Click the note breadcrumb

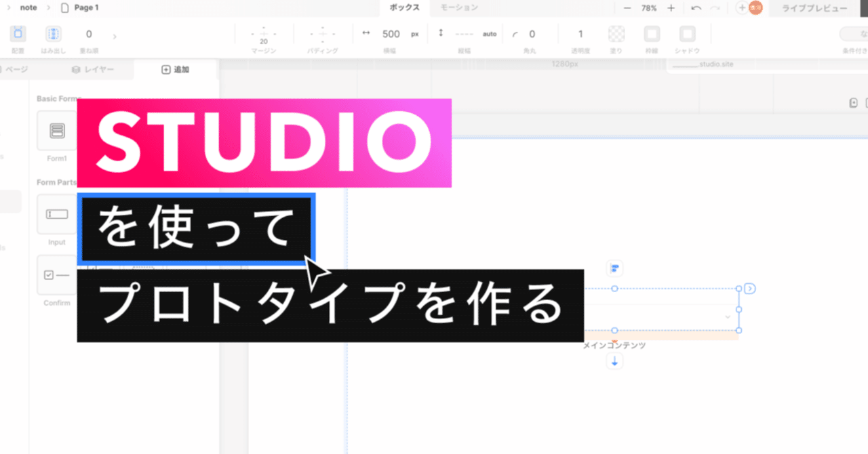(29, 8)
